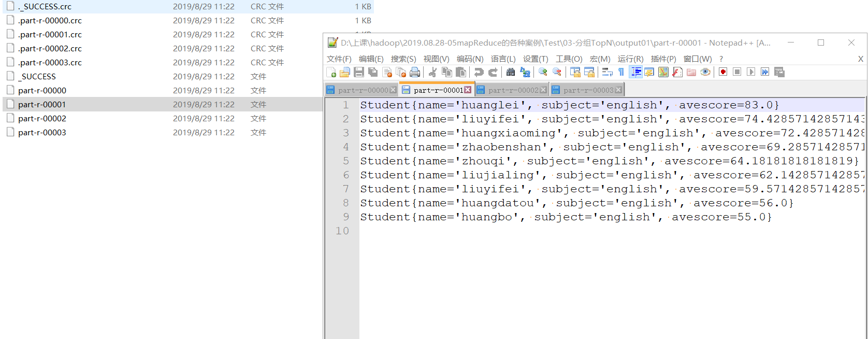Screen dimensions: 868x339
Task: Click the Redo arrow icon
Action: (x=493, y=72)
